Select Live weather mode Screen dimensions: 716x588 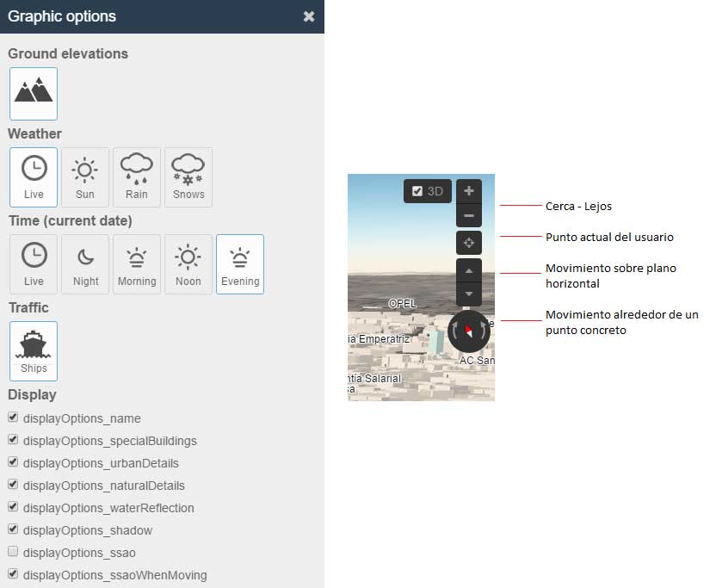pos(33,176)
